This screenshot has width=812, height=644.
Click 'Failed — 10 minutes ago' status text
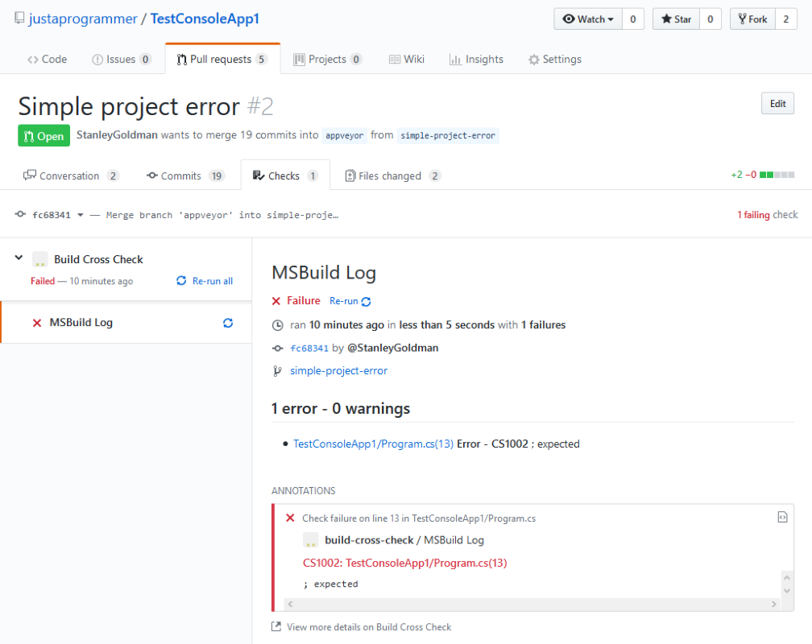82,281
